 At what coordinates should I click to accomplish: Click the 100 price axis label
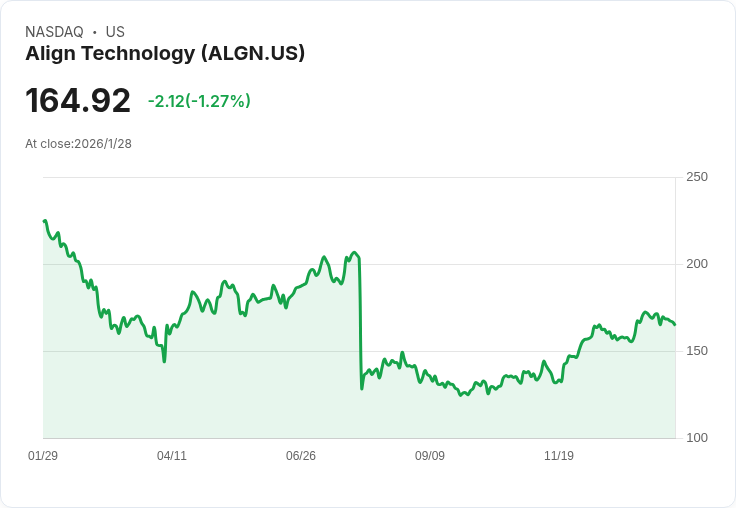697,438
